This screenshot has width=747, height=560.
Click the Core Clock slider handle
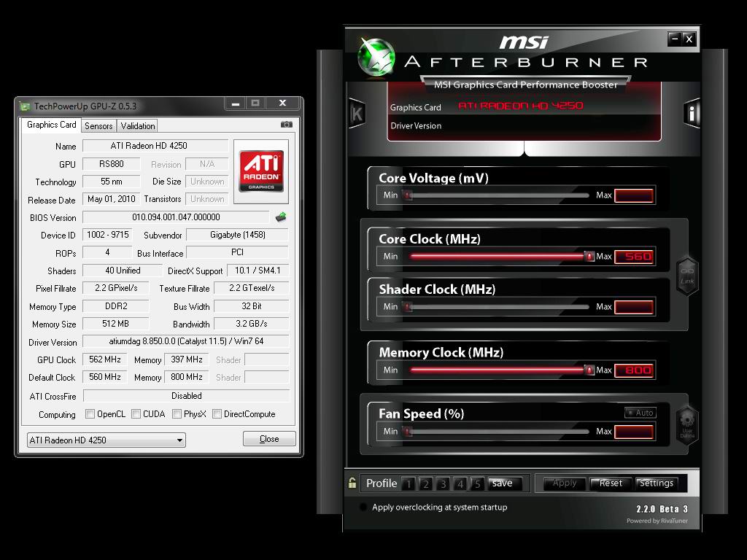pos(589,257)
